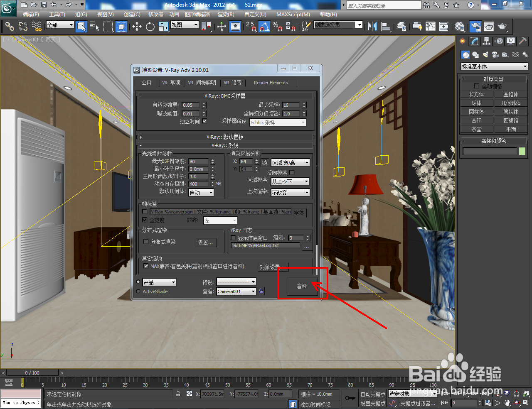Image resolution: width=532 pixels, height=409 pixels.
Task: Switch to the Render Elements tab
Action: tap(271, 83)
